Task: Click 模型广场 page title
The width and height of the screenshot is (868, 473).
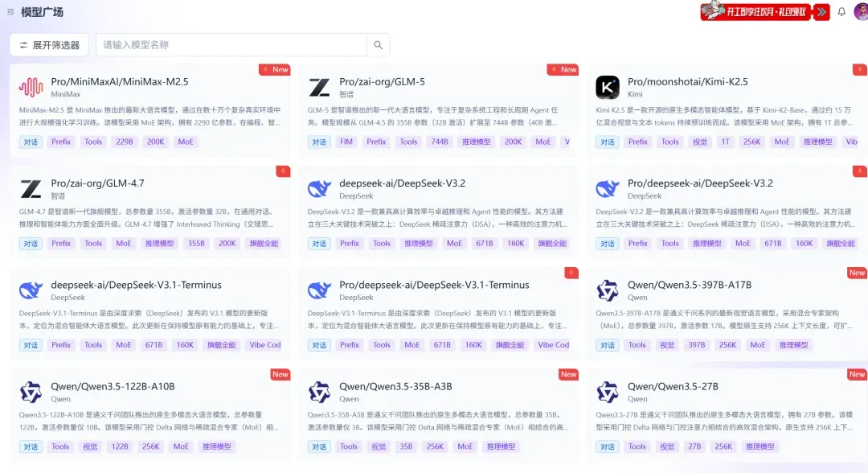Action: (x=42, y=11)
